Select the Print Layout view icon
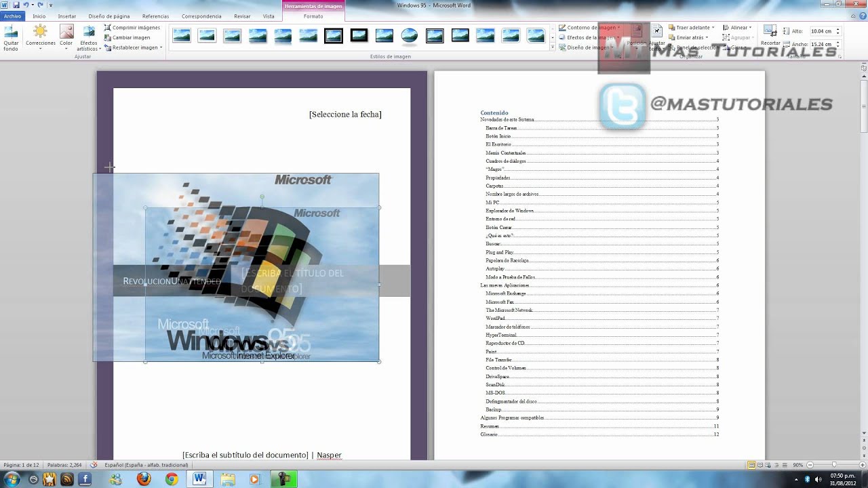The width and height of the screenshot is (868, 488). [751, 465]
